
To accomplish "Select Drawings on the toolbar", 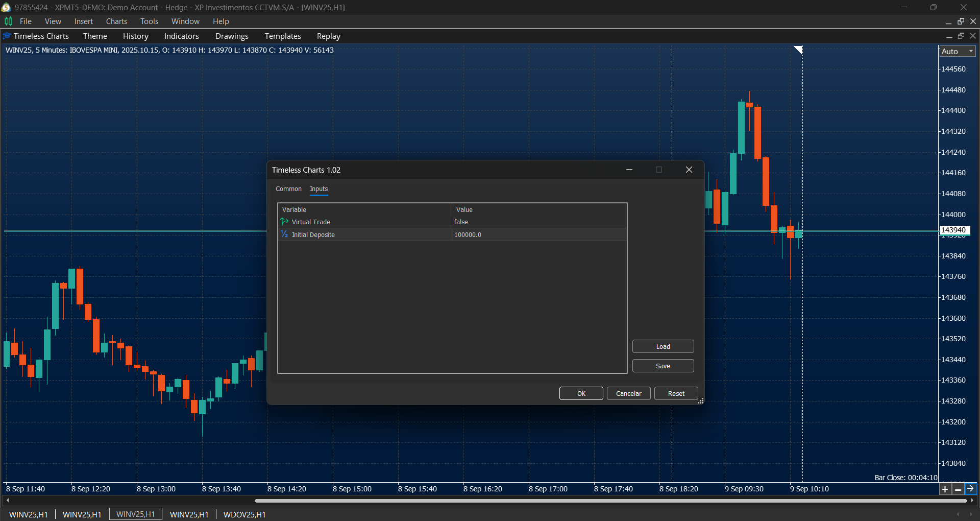I will coord(231,36).
